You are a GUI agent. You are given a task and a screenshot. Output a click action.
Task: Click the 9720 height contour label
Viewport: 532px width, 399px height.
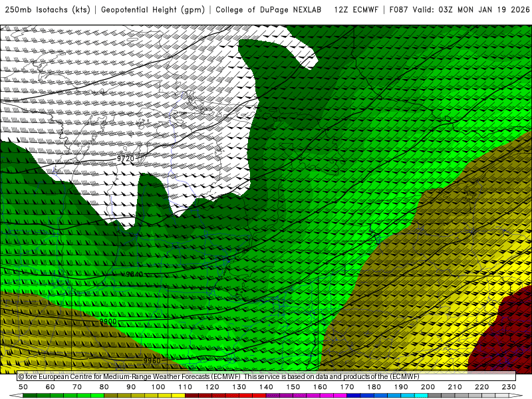pyautogui.click(x=126, y=159)
